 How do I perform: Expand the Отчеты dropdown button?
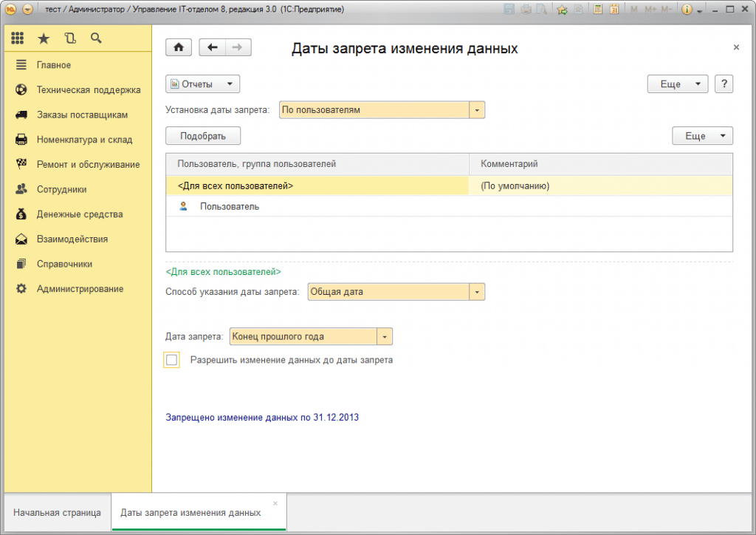[x=202, y=84]
